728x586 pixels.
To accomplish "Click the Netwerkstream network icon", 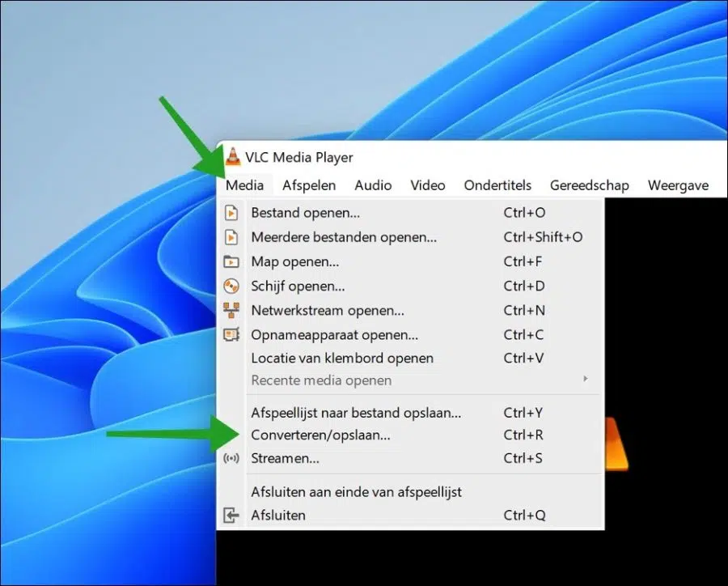I will click(231, 310).
